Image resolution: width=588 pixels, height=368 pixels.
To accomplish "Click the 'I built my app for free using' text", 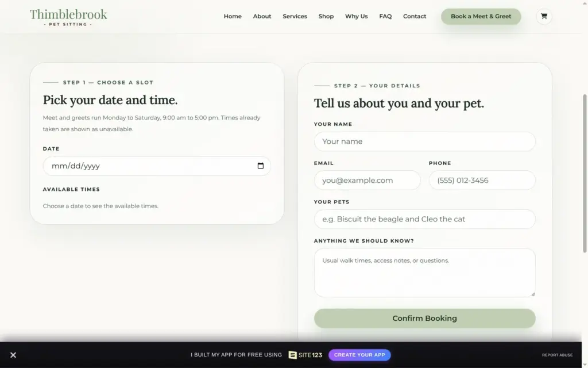I will pyautogui.click(x=236, y=355).
